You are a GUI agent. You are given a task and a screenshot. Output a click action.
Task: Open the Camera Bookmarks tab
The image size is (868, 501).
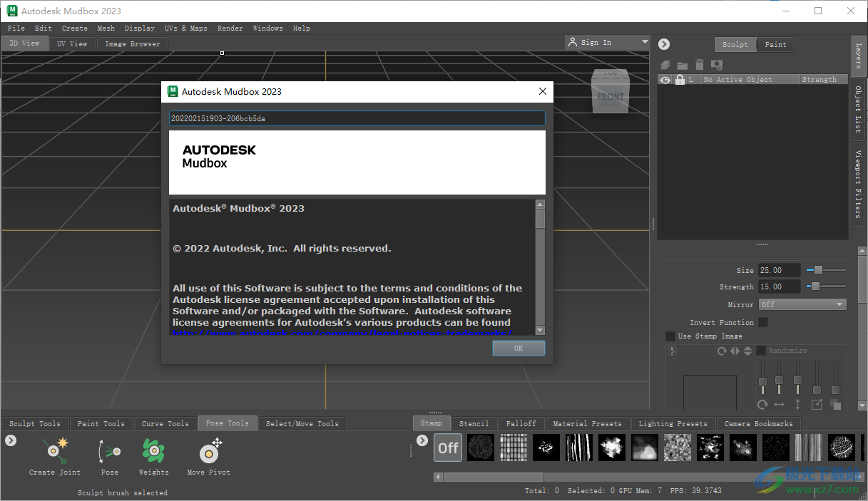(758, 423)
